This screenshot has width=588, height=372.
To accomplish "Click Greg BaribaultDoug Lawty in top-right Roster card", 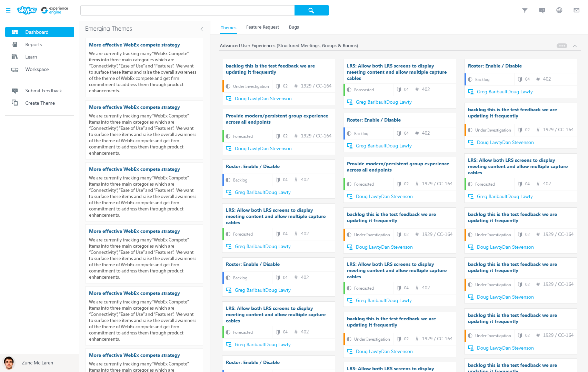I will coord(505,92).
